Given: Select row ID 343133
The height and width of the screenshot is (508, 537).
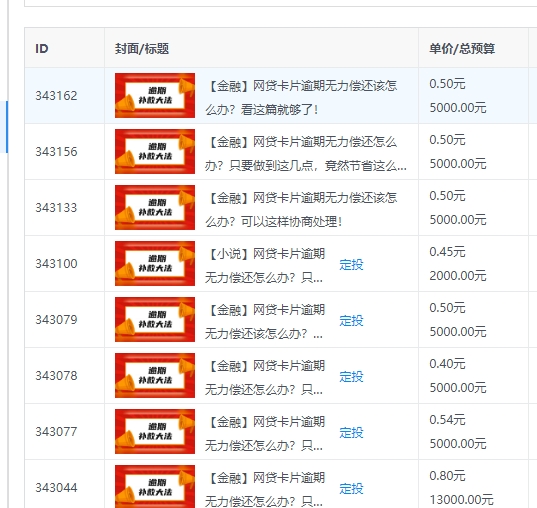Looking at the screenshot, I should coord(57,208).
